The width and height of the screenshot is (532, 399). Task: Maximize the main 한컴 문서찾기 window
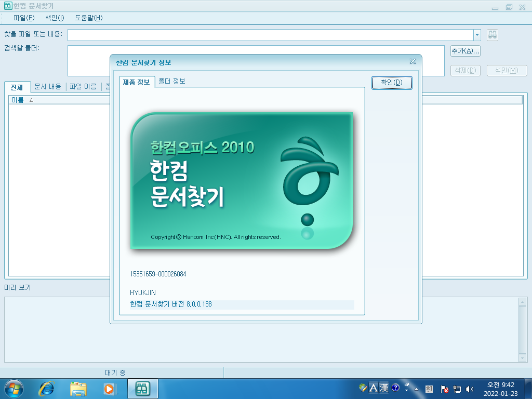(509, 7)
